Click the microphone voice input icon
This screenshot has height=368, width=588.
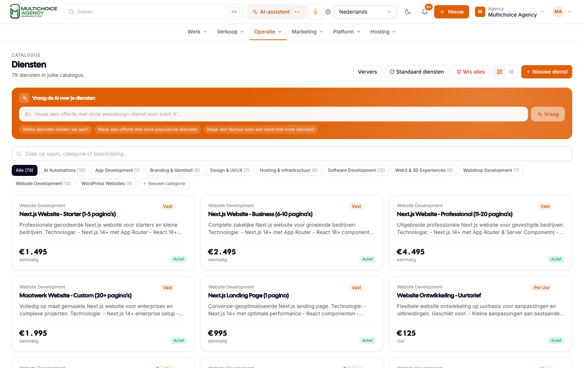click(315, 12)
